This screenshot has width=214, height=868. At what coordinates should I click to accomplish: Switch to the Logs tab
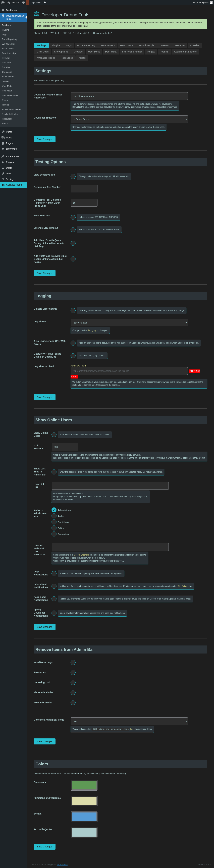point(69,45)
